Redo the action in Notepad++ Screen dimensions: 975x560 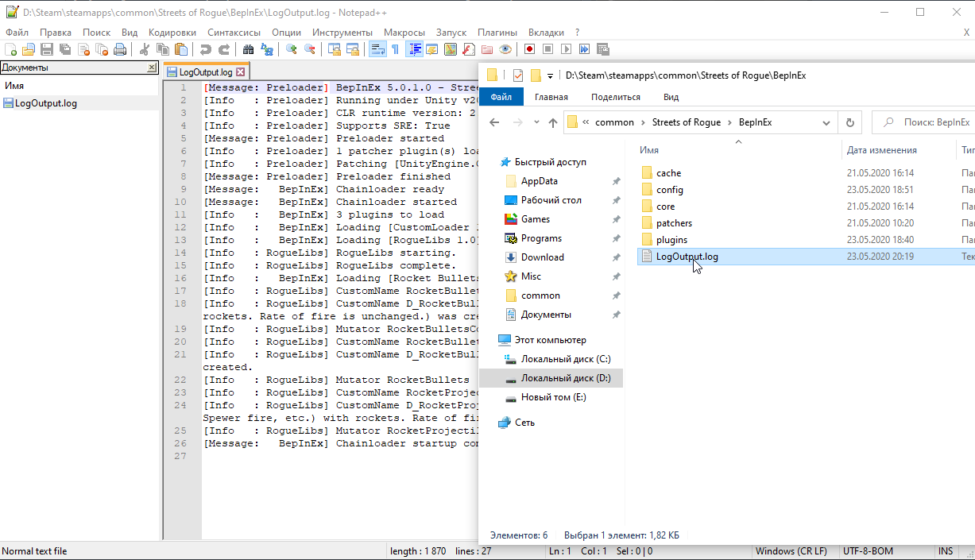point(224,49)
